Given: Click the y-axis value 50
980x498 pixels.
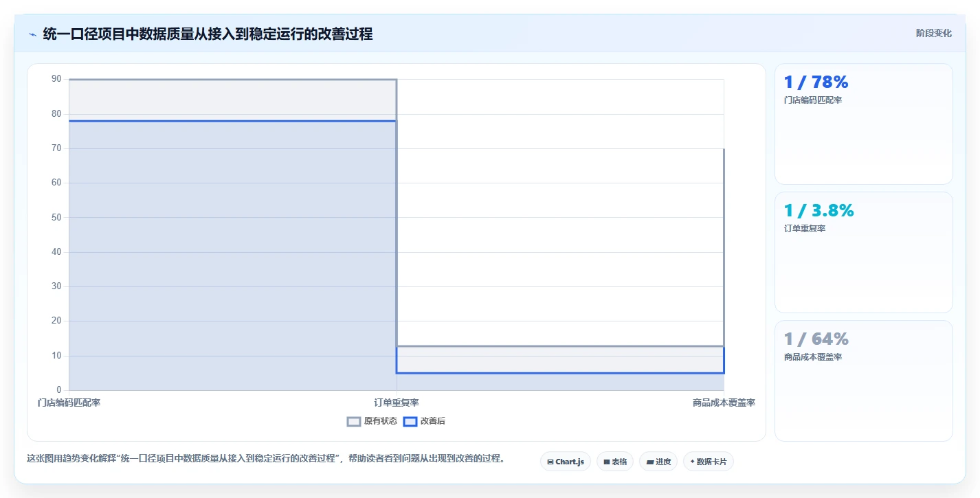Looking at the screenshot, I should tap(56, 217).
